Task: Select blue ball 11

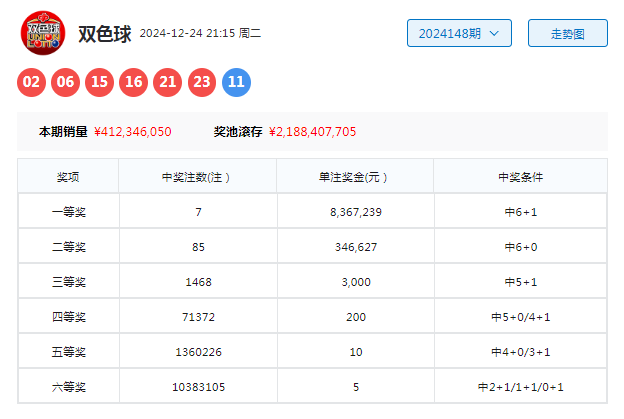Action: pos(236,82)
